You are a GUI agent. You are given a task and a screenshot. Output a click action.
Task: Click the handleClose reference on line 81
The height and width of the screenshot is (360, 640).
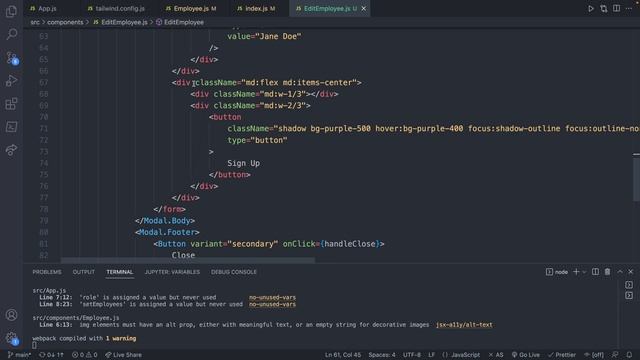[350, 244]
